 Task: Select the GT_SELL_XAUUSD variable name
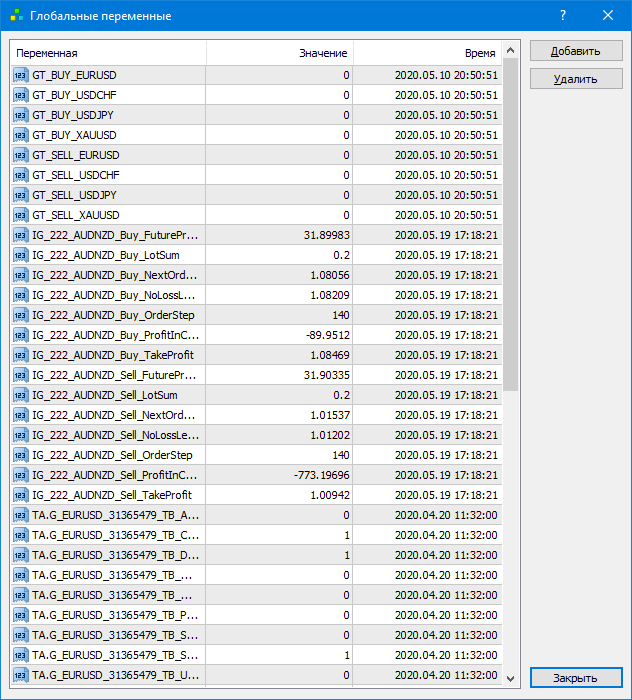click(x=76, y=215)
